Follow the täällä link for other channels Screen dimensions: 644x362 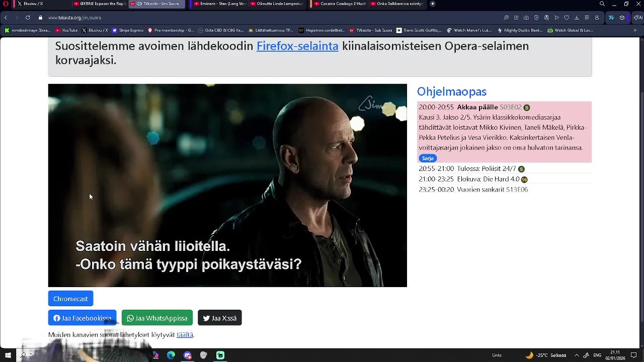coord(185,335)
